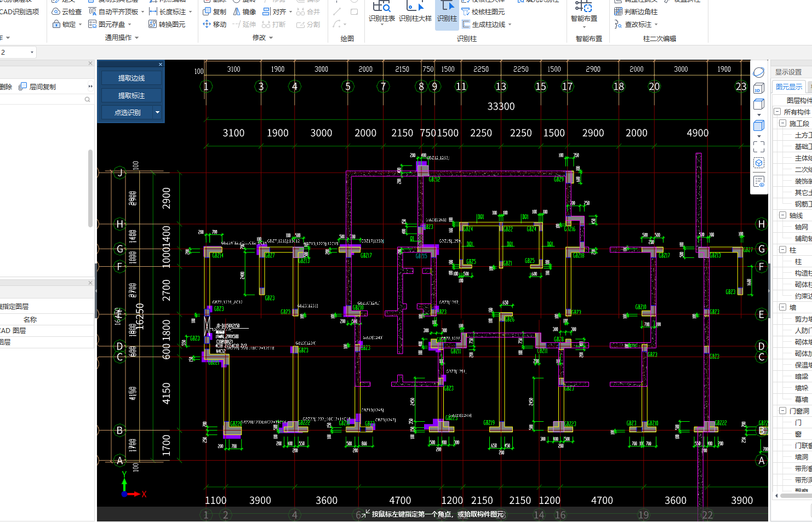Click the display list settings icon in view sidebar
Viewport: 812px width, 522px height.
point(759,181)
